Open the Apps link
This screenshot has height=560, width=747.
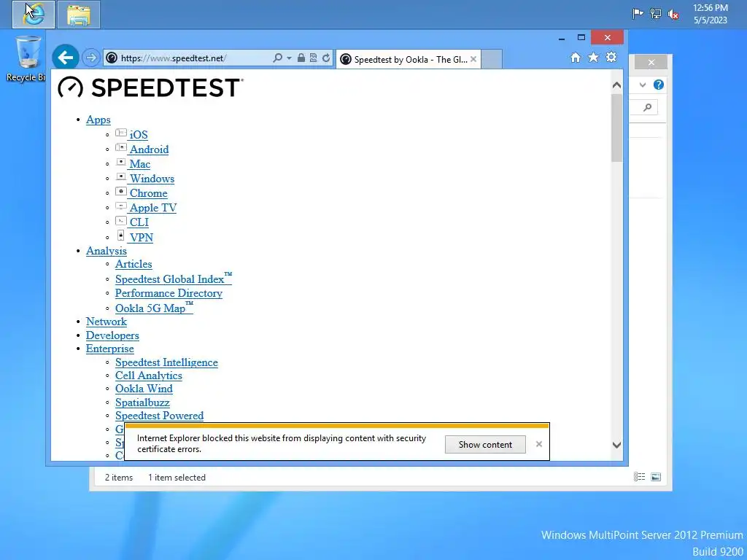pyautogui.click(x=98, y=120)
